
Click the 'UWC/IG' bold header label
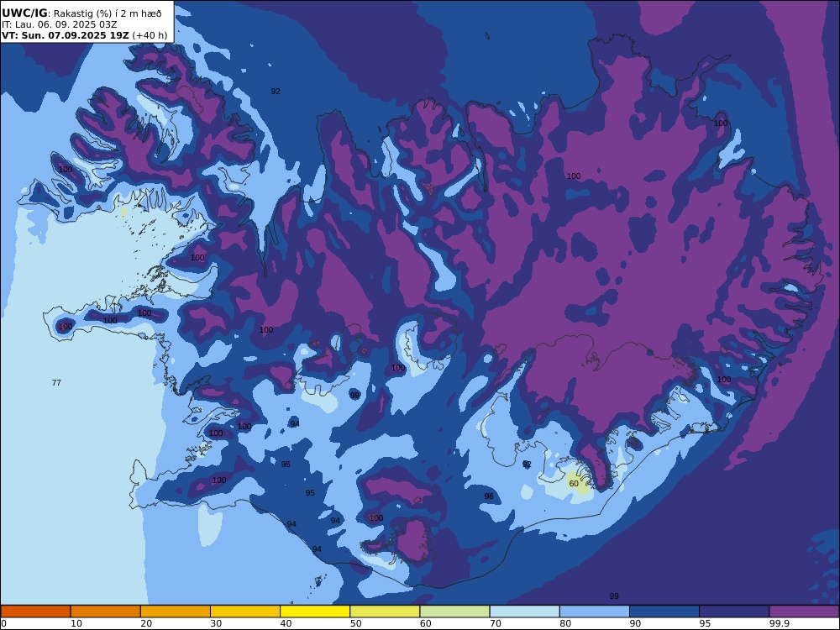pos(24,13)
